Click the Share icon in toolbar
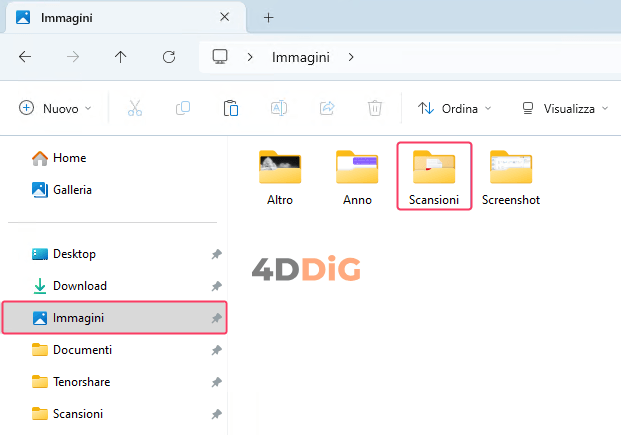The image size is (621, 435). (327, 108)
